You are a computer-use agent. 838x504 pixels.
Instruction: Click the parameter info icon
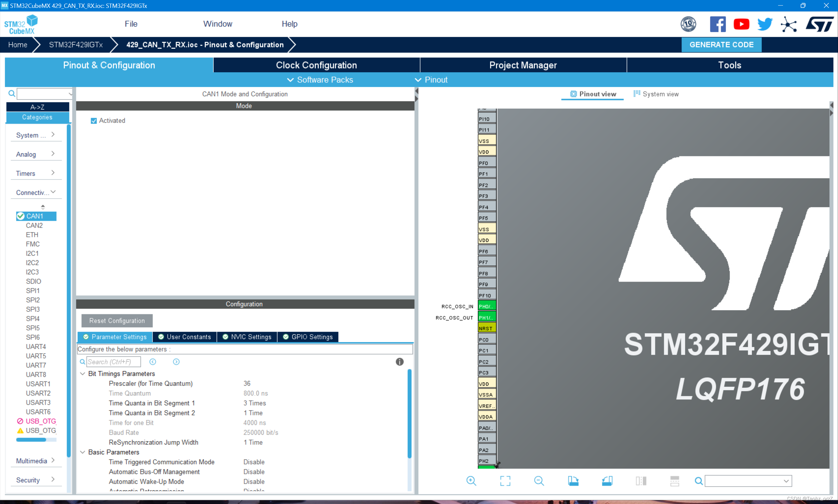(x=399, y=362)
